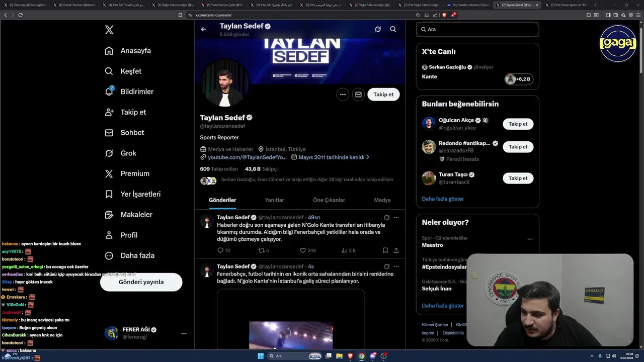644x362 pixels.
Task: Open Serkan Gazioğlu Kante live space
Action: click(x=477, y=73)
